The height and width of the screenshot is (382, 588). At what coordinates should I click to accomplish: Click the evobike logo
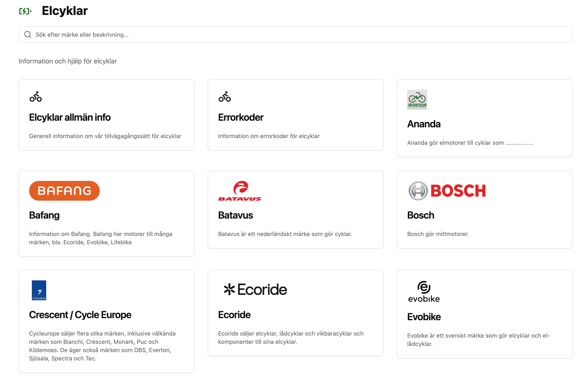pyautogui.click(x=424, y=291)
